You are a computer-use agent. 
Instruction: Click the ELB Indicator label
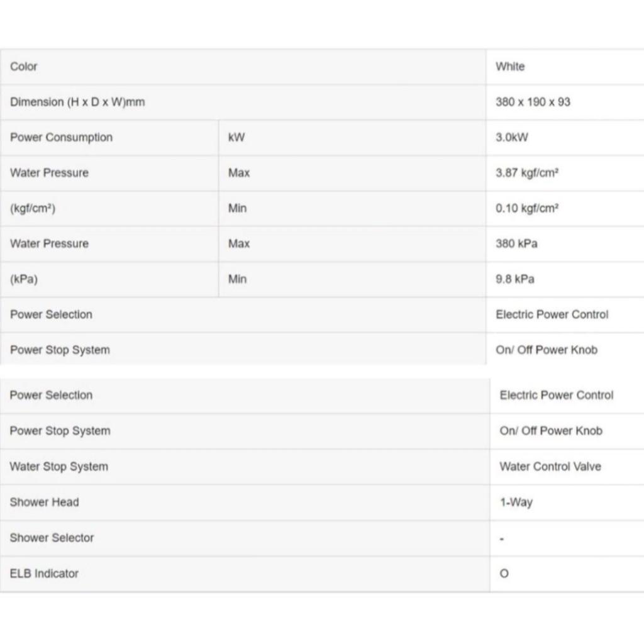[x=44, y=574]
